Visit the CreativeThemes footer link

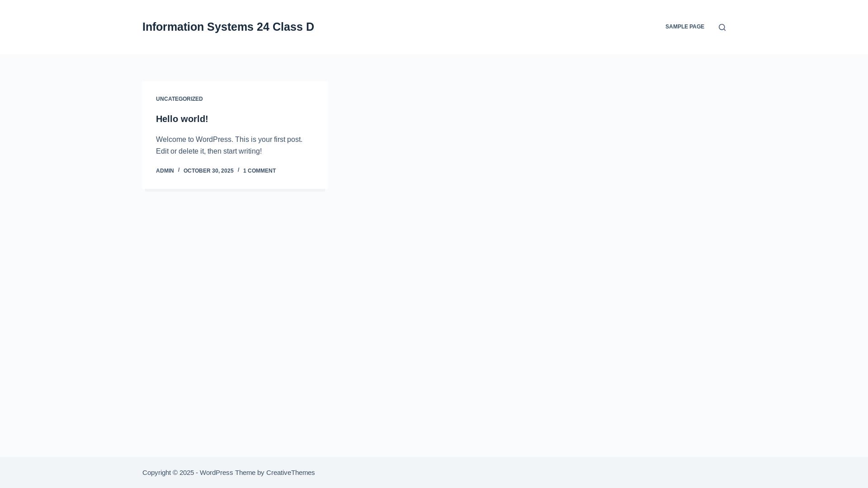290,472
